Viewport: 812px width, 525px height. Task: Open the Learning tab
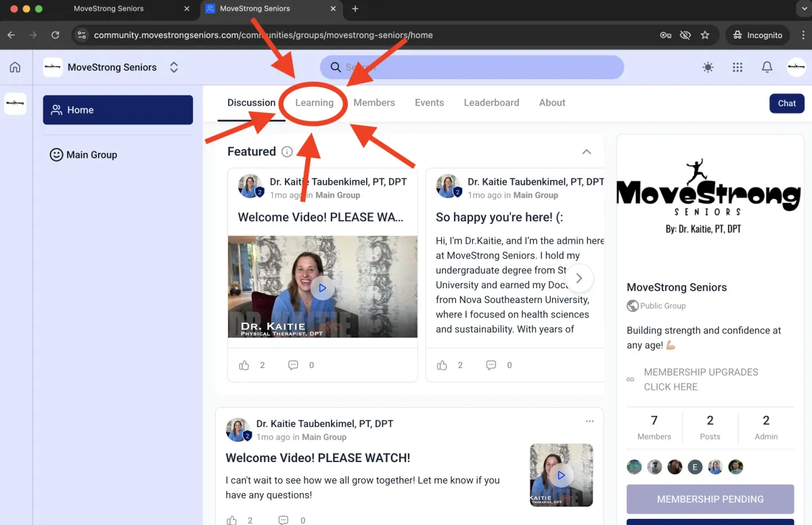(315, 103)
